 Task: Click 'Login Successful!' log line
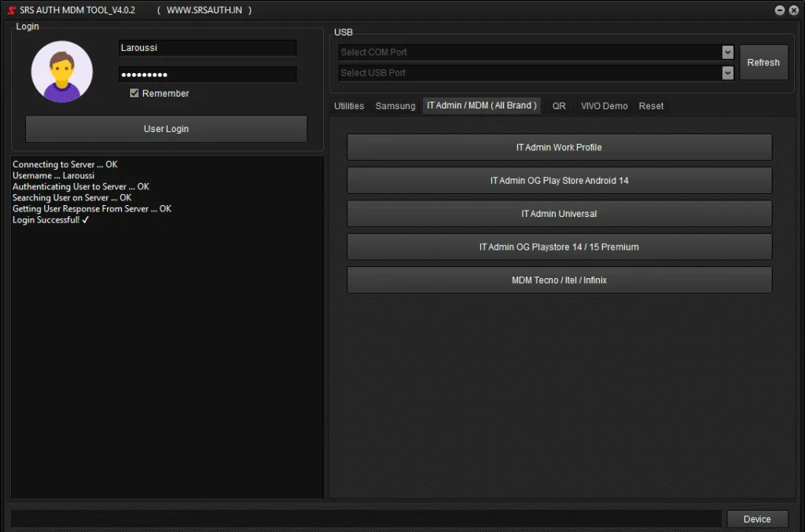(x=50, y=220)
